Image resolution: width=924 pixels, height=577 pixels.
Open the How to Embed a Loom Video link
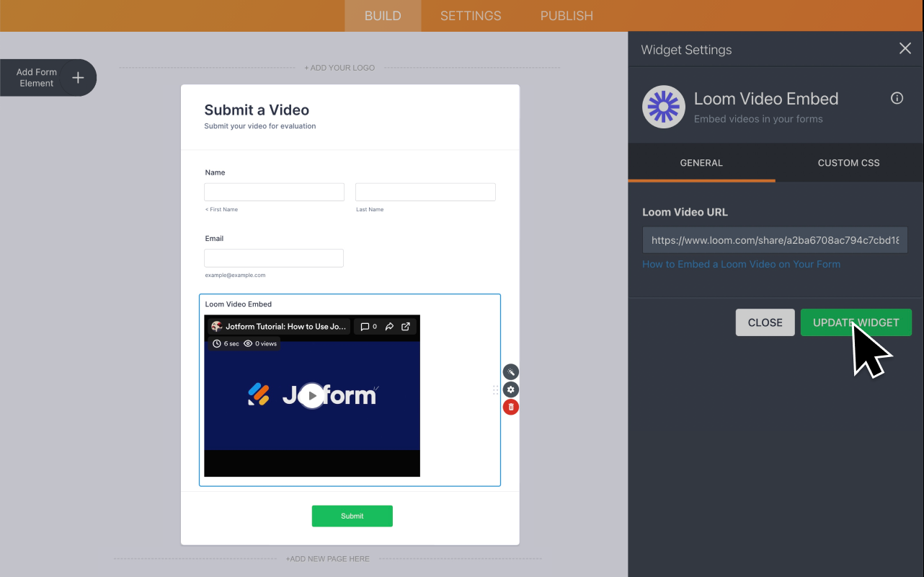(x=741, y=264)
